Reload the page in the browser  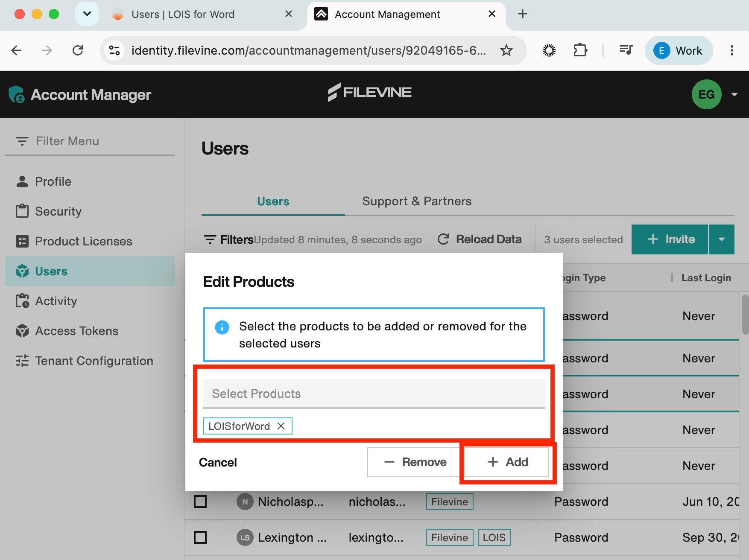(78, 50)
